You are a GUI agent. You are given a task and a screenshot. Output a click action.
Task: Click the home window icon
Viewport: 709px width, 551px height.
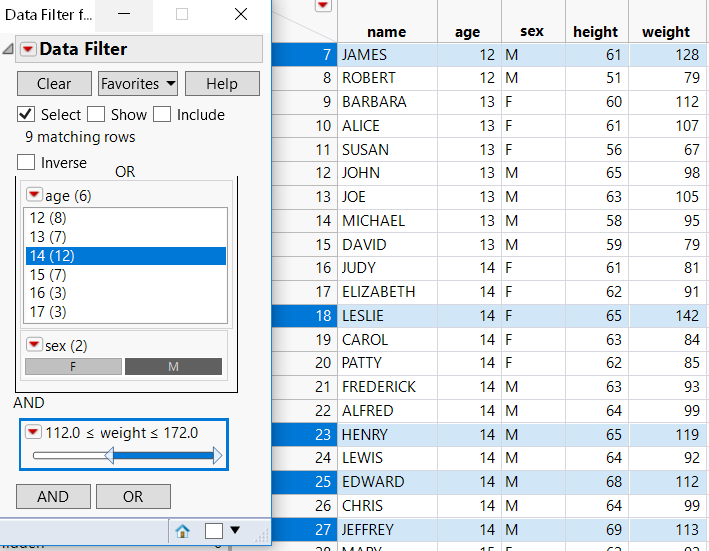183,531
